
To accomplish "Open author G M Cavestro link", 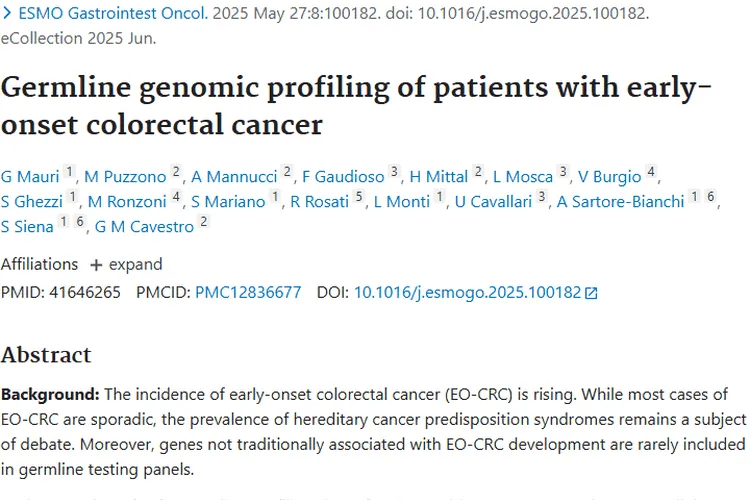I will (145, 226).
